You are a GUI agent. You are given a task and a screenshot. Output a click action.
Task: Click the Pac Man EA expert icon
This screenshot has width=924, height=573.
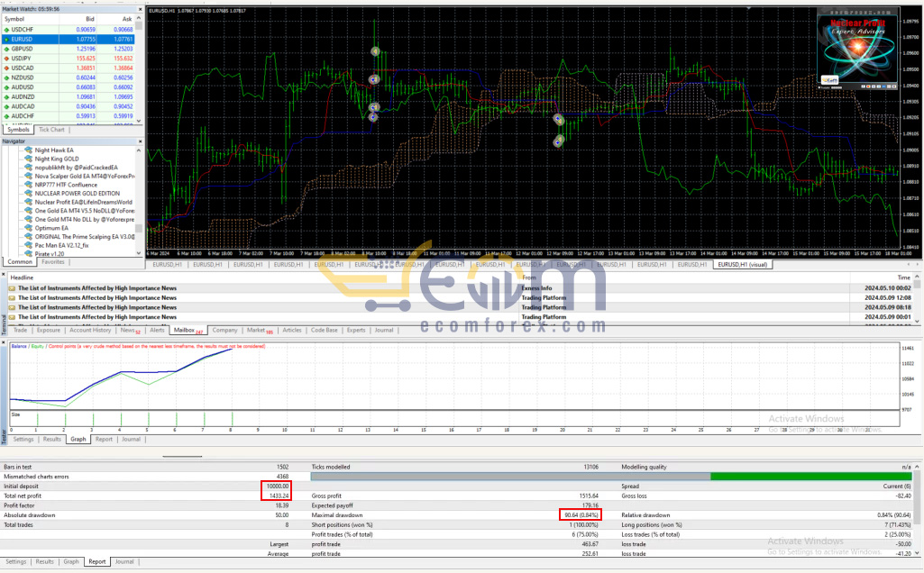click(28, 245)
